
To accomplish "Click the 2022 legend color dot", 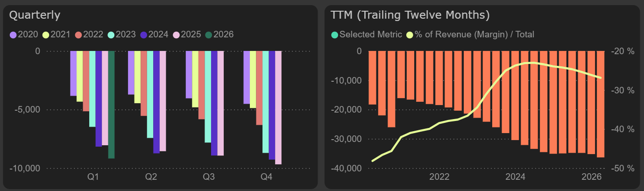I will [78, 35].
